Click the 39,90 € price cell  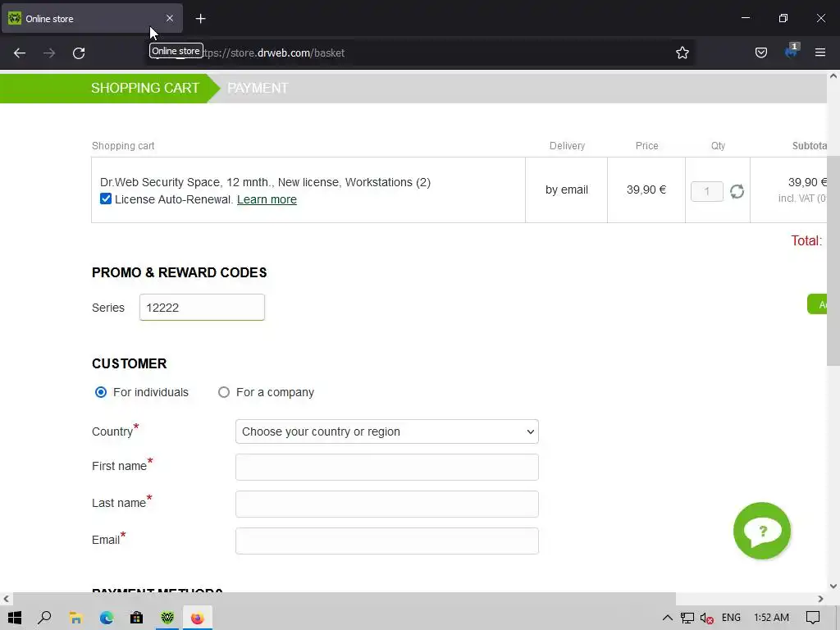tap(646, 189)
